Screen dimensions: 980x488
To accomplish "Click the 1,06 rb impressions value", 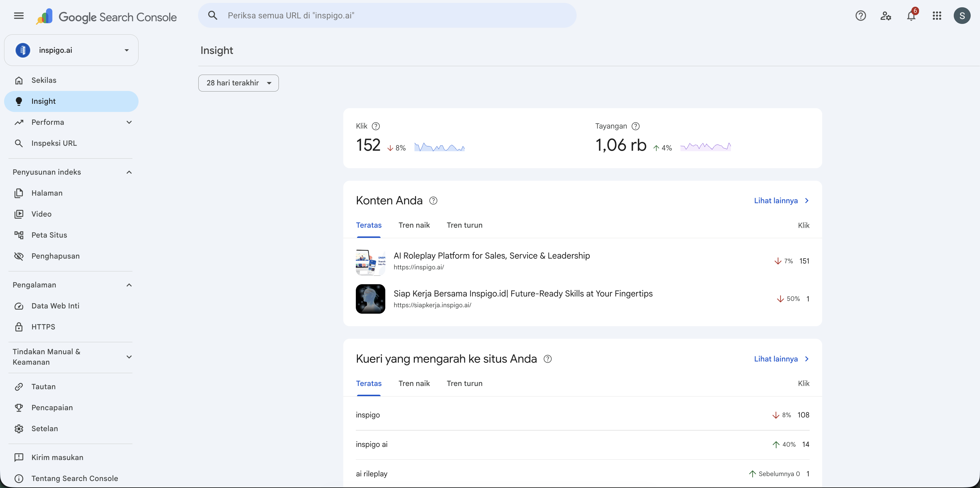I will coord(620,145).
